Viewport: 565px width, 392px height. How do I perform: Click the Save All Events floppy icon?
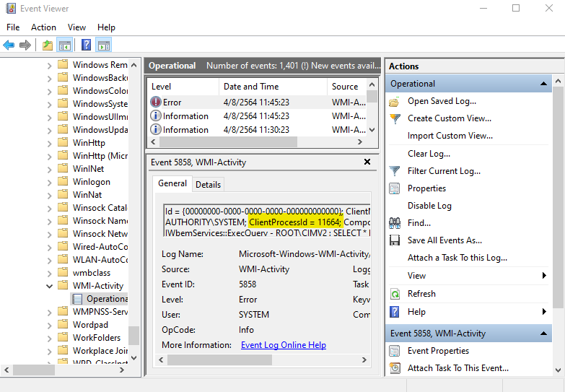[x=395, y=240]
